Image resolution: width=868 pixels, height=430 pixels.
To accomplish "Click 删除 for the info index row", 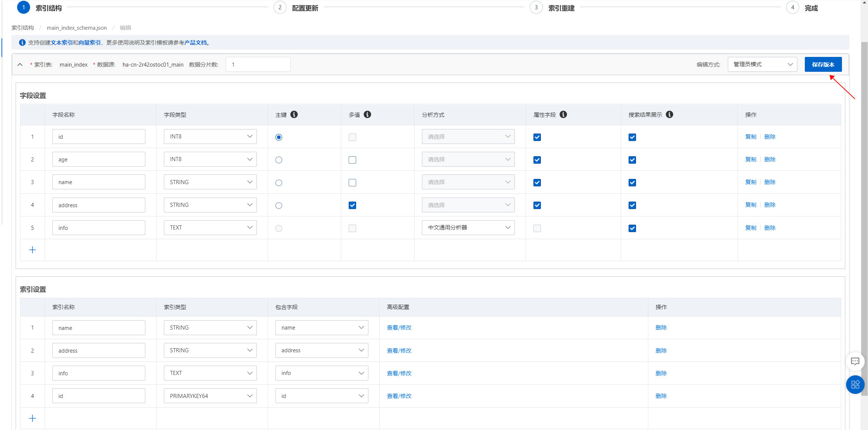I will (x=661, y=373).
